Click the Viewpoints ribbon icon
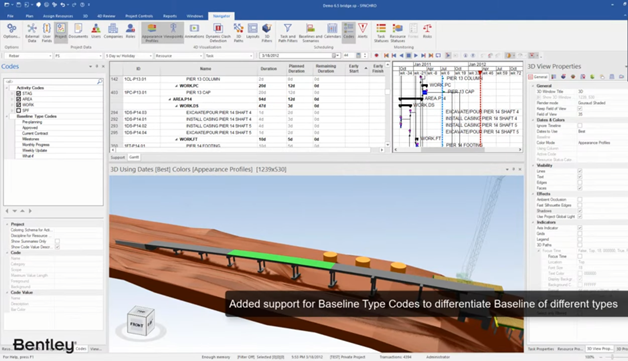This screenshot has height=361, width=628. tap(173, 31)
